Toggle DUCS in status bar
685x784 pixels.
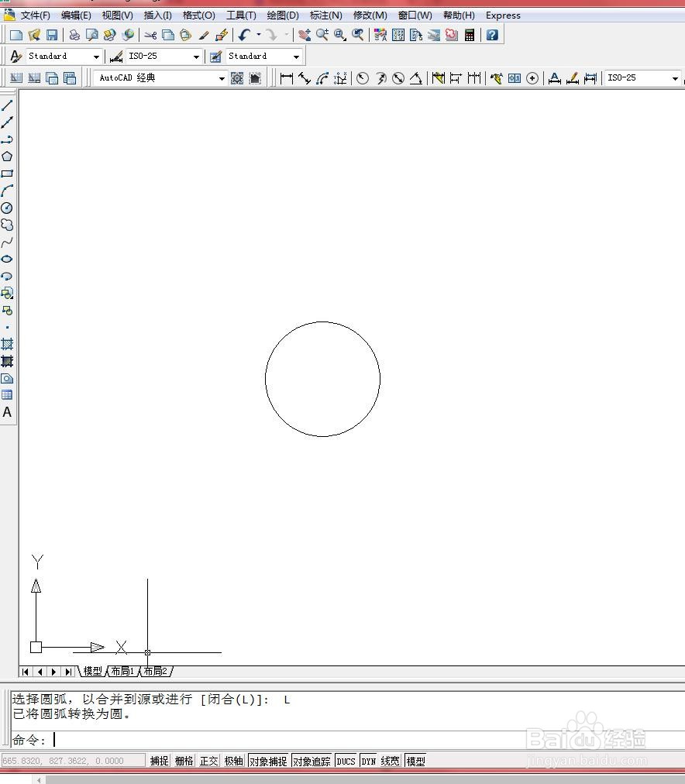pyautogui.click(x=346, y=761)
